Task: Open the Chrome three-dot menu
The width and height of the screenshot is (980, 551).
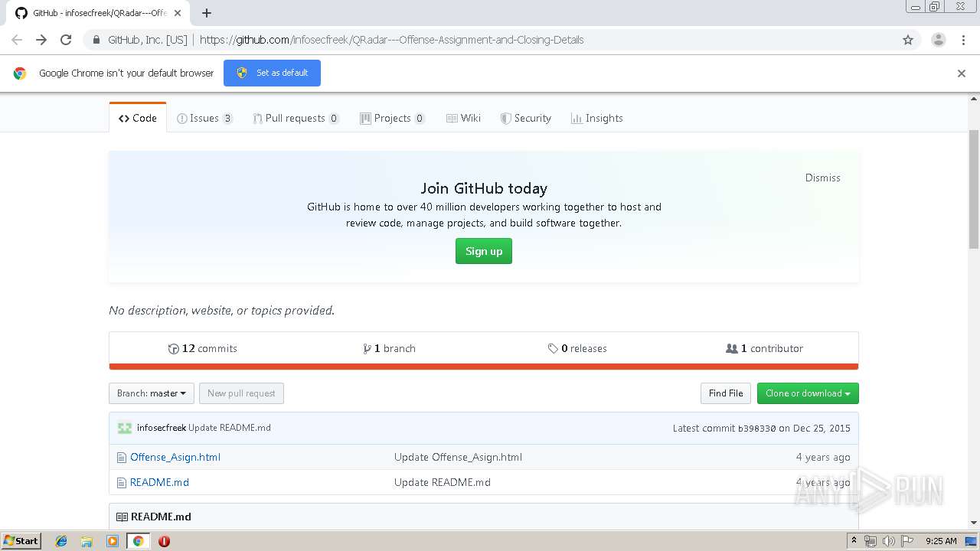Action: pos(963,40)
